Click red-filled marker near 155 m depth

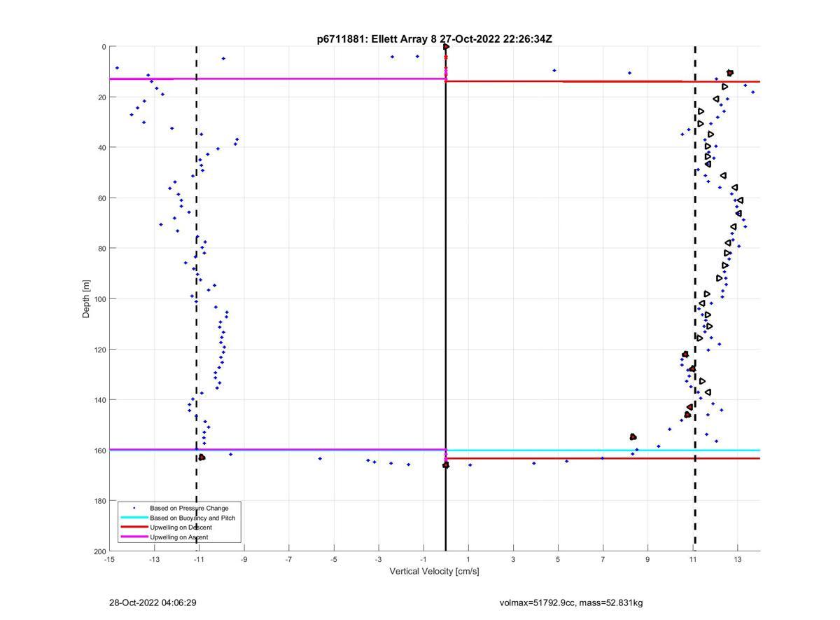click(633, 436)
